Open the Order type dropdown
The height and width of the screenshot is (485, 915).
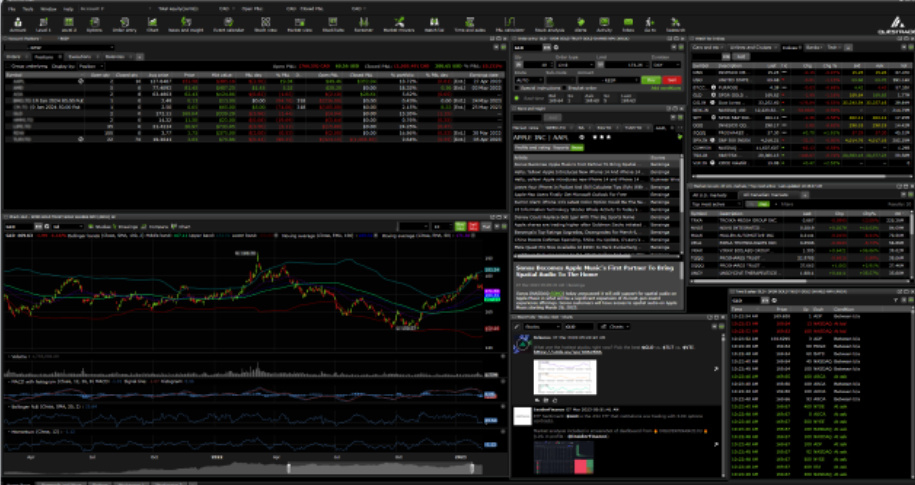575,65
